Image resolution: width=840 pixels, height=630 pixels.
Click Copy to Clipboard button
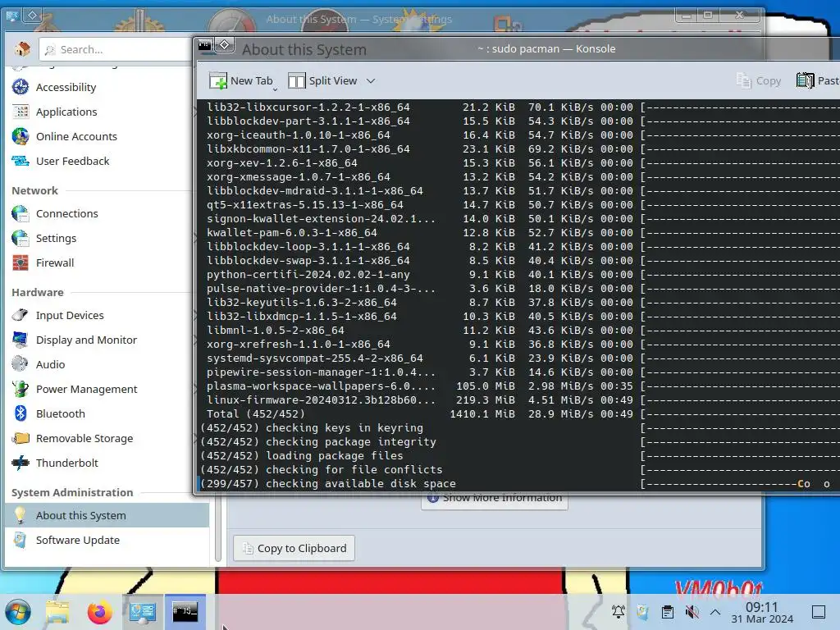click(294, 548)
